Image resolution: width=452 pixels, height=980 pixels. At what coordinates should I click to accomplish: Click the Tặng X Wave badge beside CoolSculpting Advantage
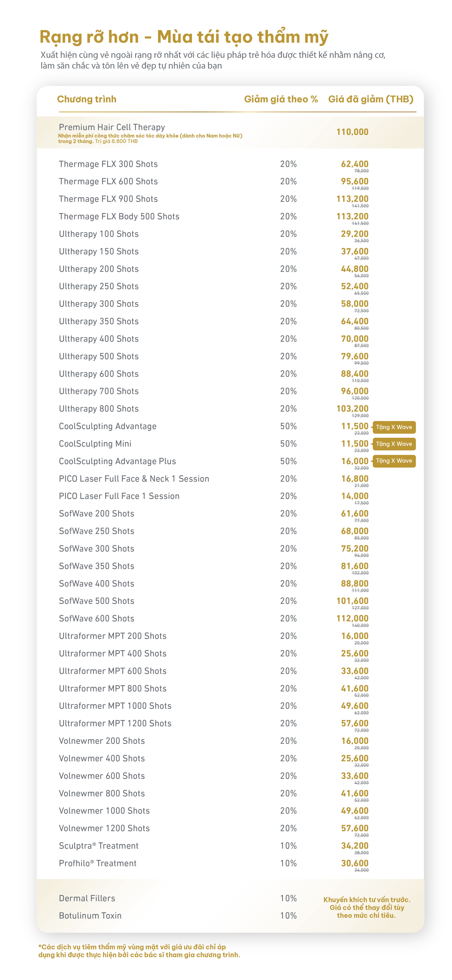394,427
